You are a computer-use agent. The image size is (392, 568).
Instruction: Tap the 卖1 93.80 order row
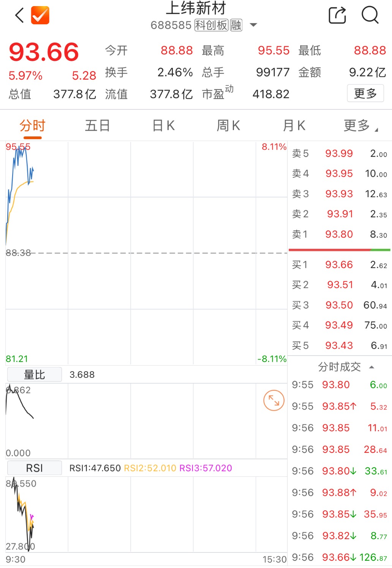340,234
